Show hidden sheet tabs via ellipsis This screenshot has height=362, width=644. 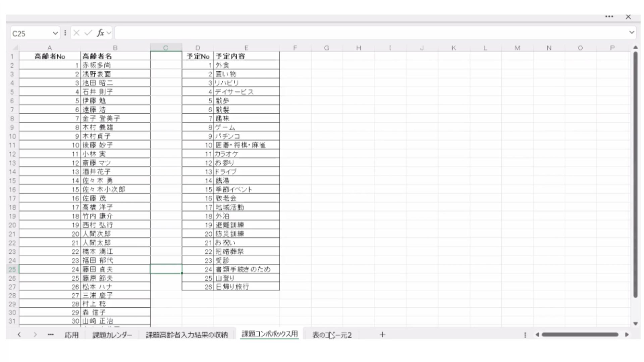(x=51, y=335)
